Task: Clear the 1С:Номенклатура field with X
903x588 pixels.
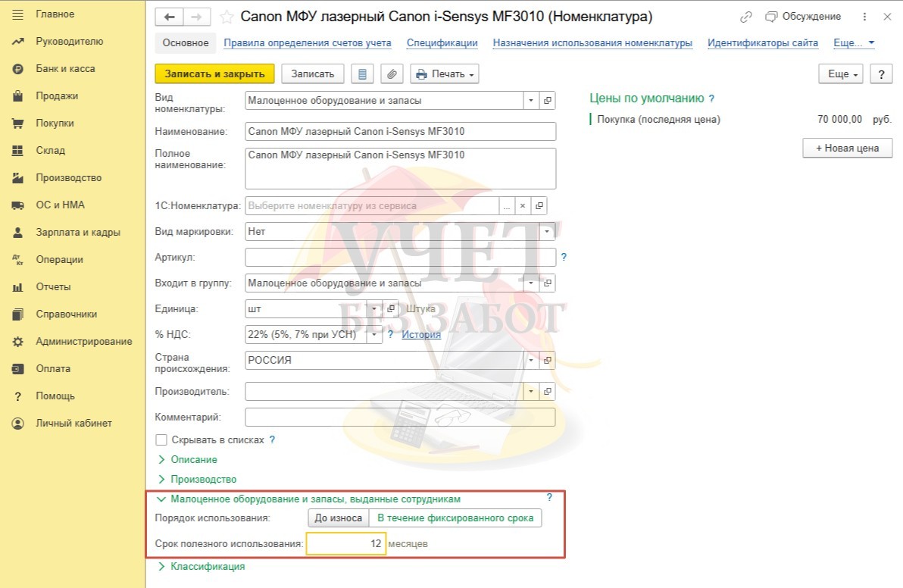Action: 522,205
